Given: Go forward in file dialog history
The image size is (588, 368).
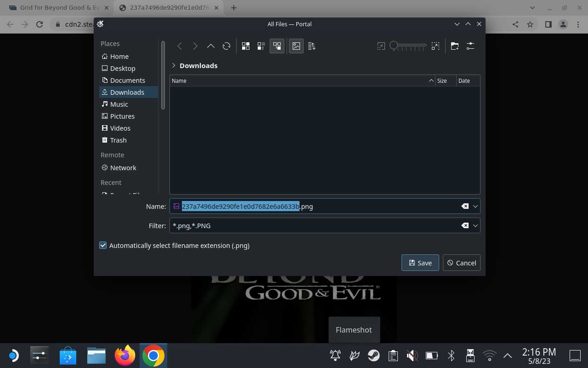Looking at the screenshot, I should tap(195, 46).
